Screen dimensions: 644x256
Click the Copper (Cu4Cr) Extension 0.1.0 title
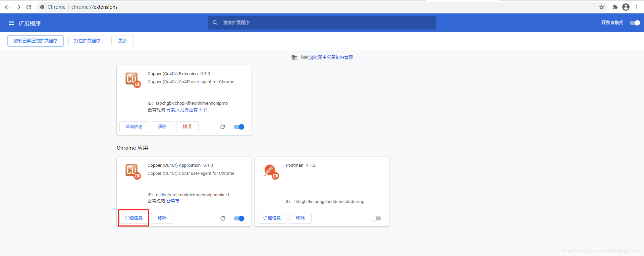click(179, 74)
